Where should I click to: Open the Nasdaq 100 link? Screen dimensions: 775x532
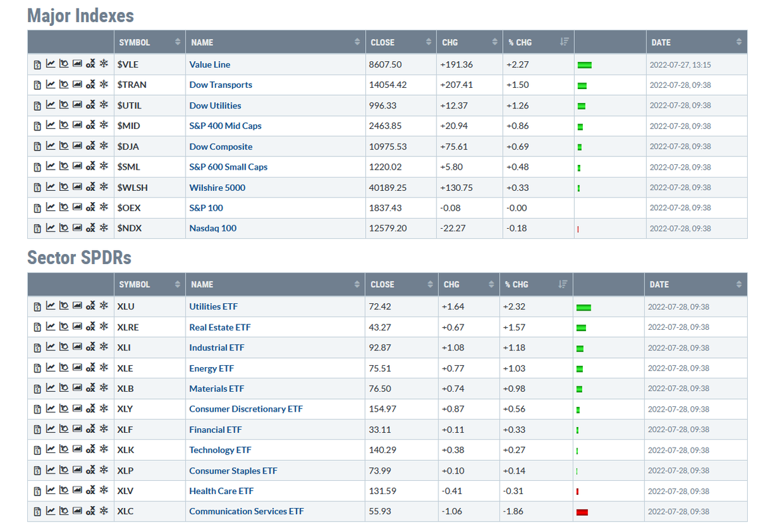pyautogui.click(x=212, y=227)
